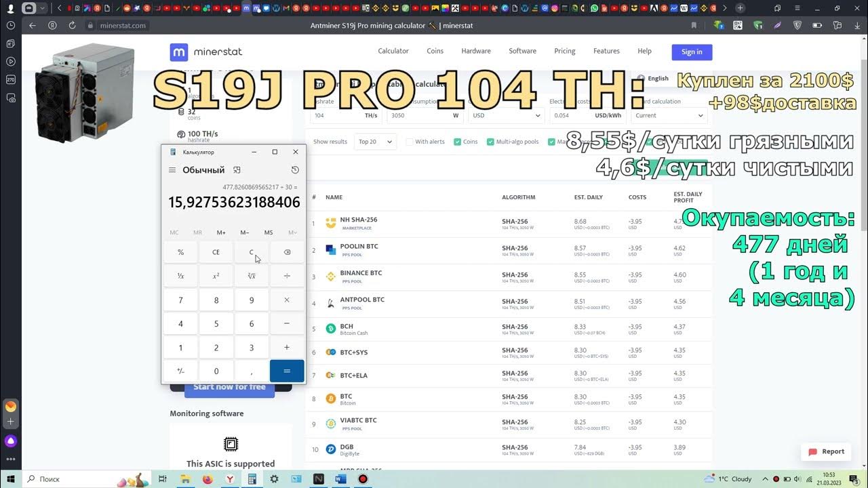Screen dimensions: 868x488
Task: Open the Coins menu item
Action: coord(435,51)
